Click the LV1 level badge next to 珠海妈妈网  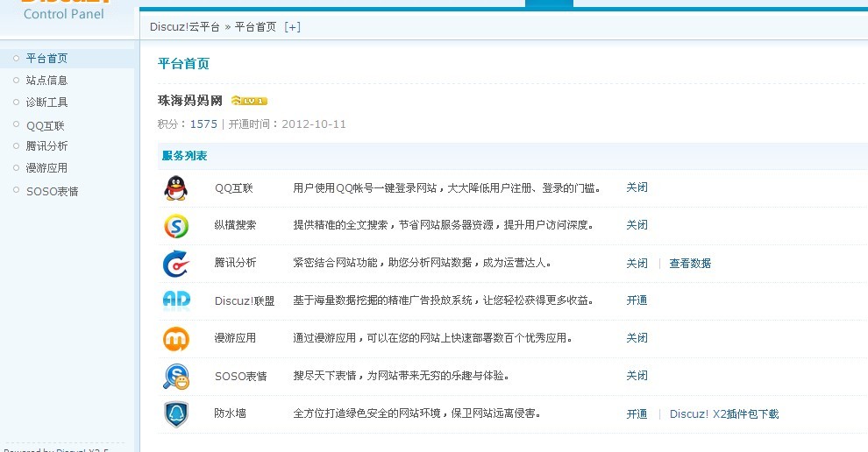click(x=249, y=101)
